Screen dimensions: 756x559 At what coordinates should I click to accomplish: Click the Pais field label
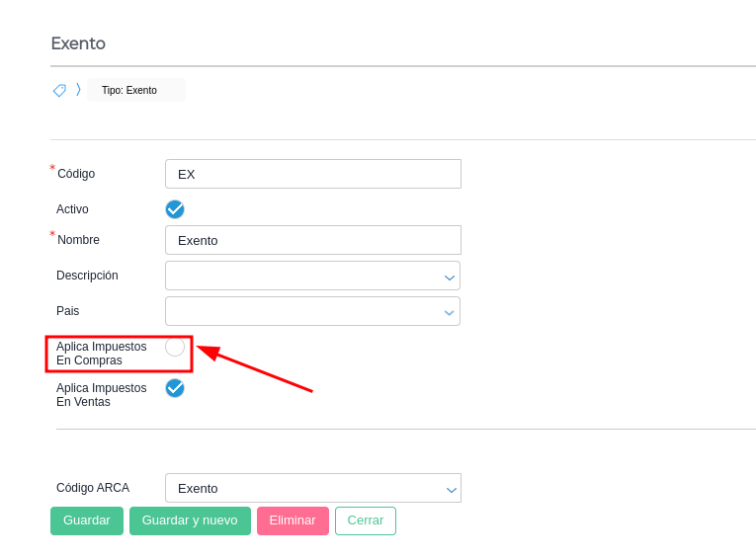(67, 311)
